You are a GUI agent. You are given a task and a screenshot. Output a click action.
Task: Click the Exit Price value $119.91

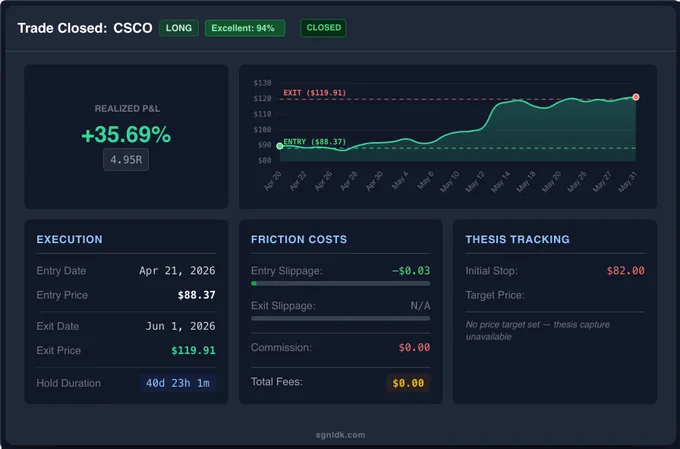point(193,351)
